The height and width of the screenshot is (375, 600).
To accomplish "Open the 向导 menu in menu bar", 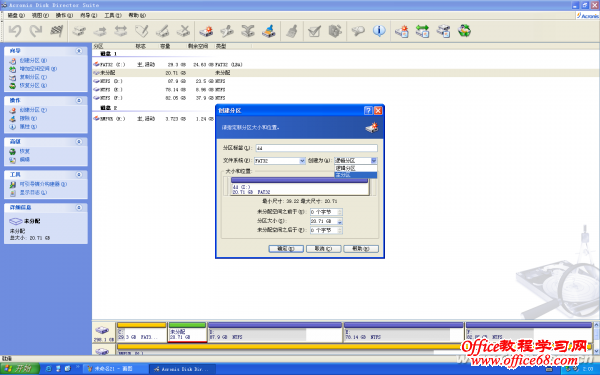I will tap(88, 16).
